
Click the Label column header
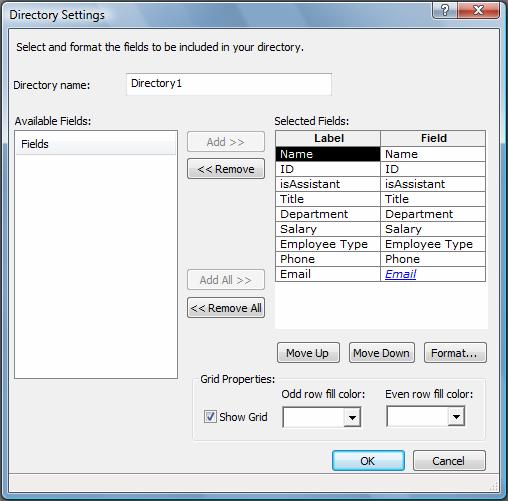(x=328, y=138)
